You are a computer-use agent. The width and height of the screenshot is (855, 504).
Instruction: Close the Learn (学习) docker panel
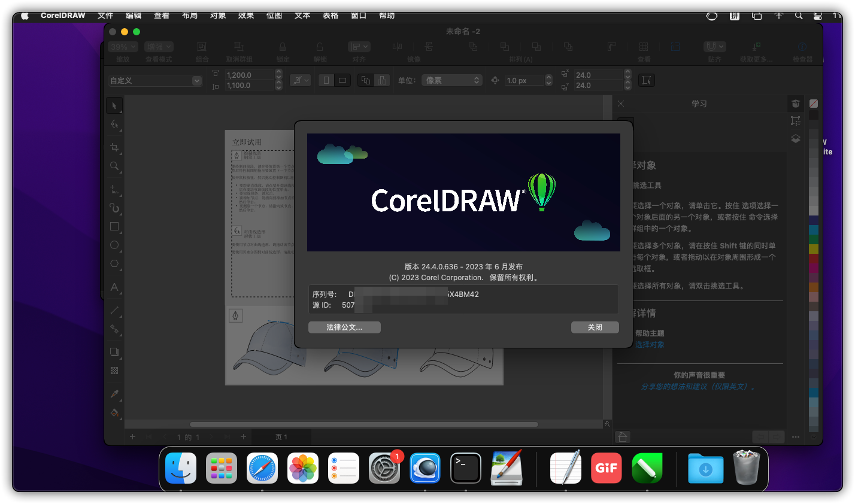click(621, 104)
